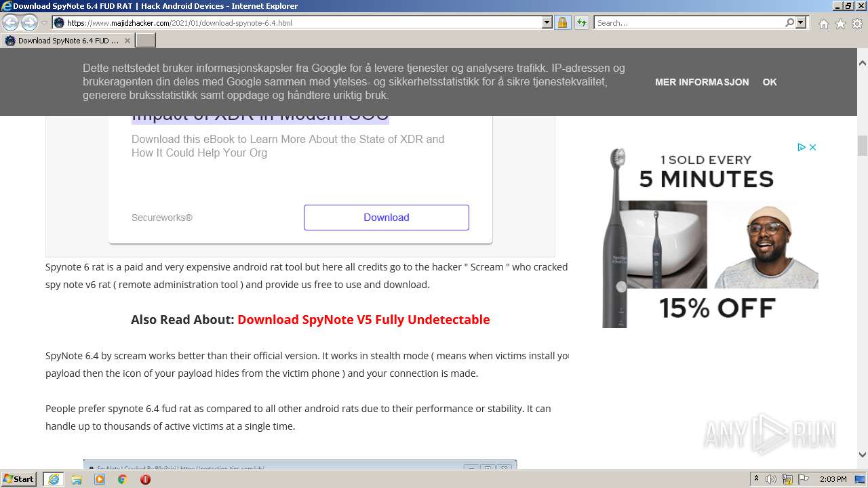Click the address bar URL field
This screenshot has width=868, height=488.
pyautogui.click(x=303, y=23)
